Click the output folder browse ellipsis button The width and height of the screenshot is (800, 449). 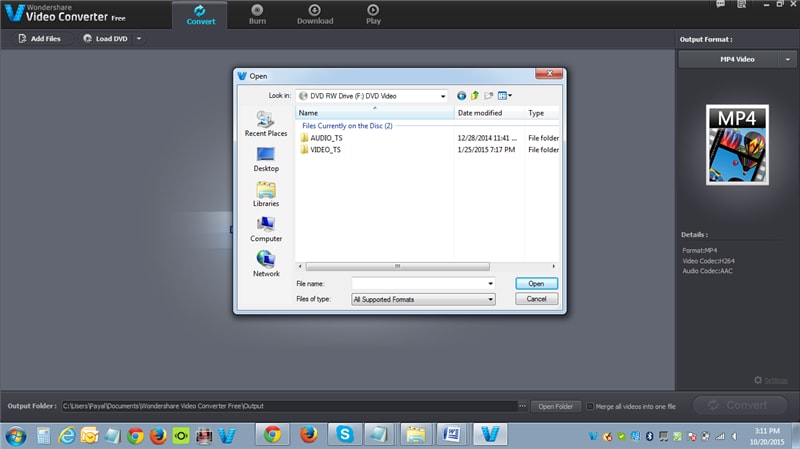[x=522, y=406]
